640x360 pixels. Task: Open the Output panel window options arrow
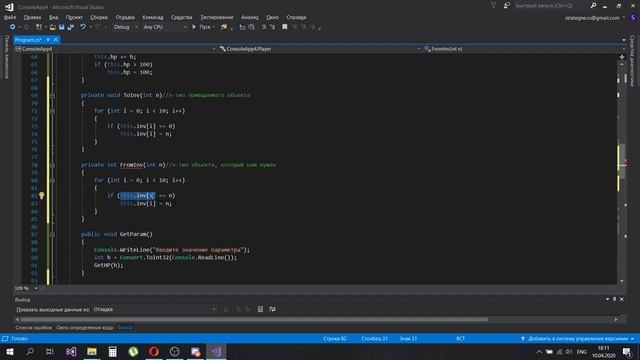click(x=607, y=299)
